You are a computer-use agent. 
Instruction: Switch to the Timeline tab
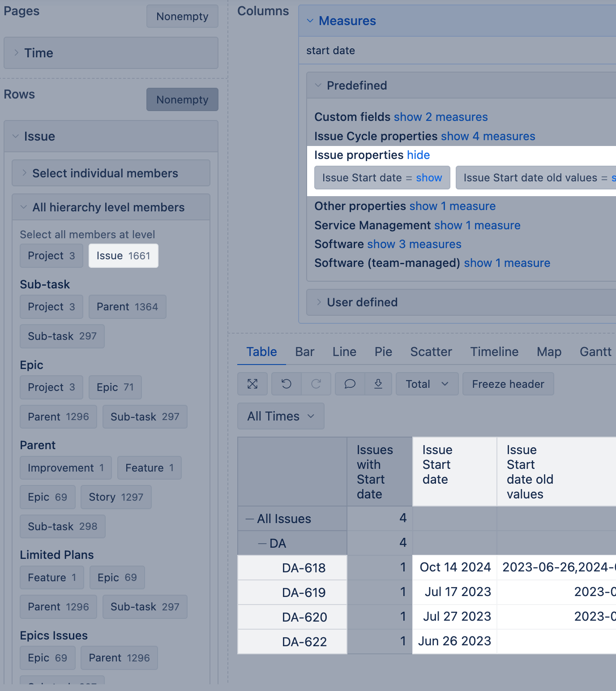click(x=494, y=352)
